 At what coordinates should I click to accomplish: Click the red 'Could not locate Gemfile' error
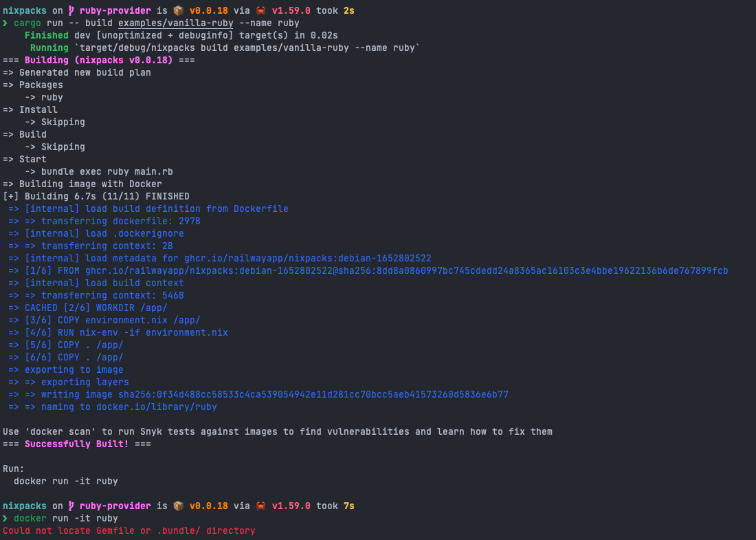coord(129,531)
